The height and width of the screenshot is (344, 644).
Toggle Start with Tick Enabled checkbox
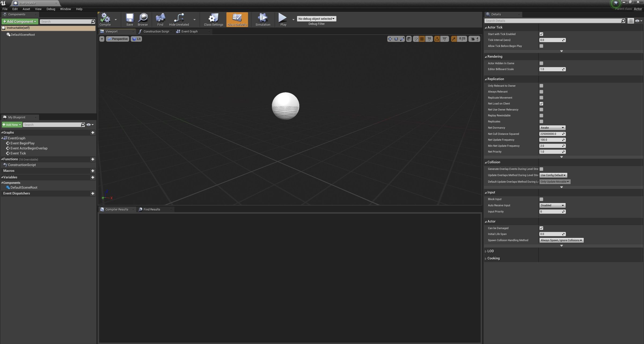[541, 34]
